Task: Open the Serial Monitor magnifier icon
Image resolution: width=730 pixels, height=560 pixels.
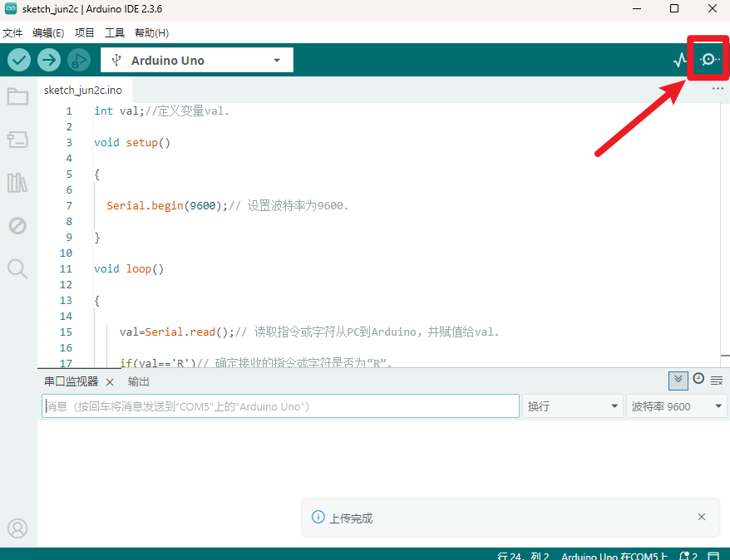Action: [709, 60]
